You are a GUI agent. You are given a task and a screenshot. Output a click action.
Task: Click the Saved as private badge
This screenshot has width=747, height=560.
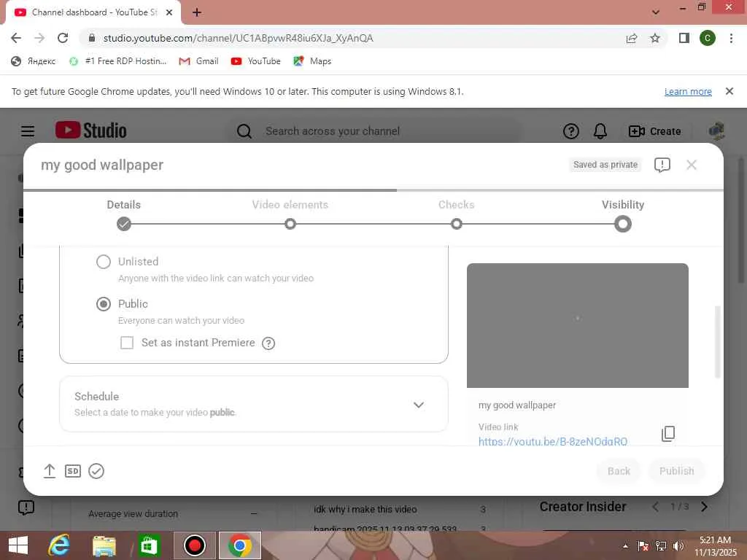tap(605, 165)
